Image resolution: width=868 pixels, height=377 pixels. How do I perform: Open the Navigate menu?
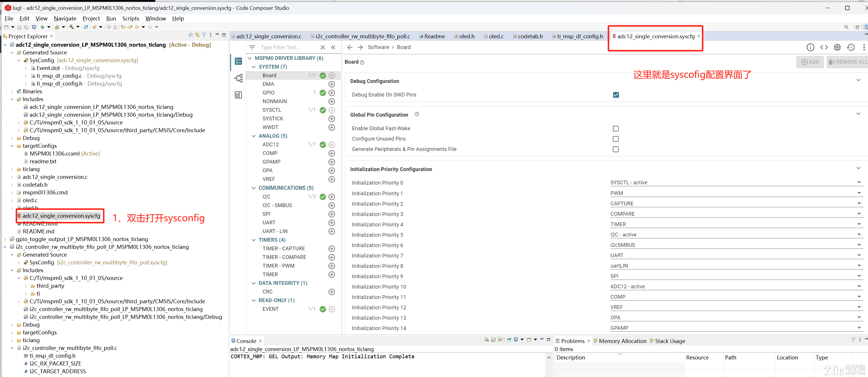click(x=65, y=18)
